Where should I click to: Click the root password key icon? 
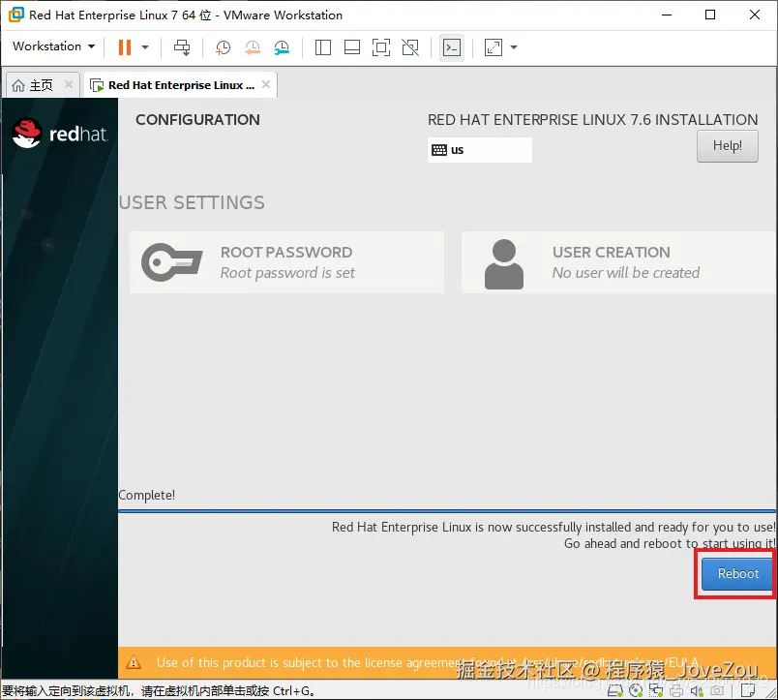(171, 262)
